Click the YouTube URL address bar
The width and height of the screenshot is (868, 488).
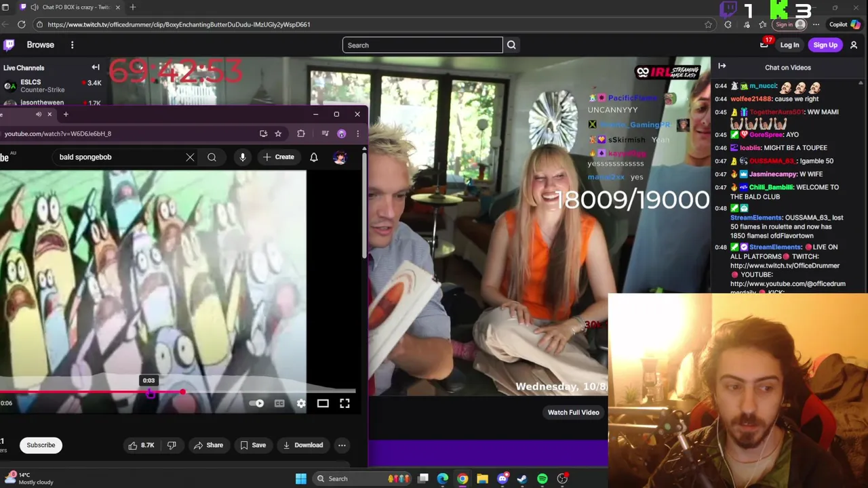point(129,134)
